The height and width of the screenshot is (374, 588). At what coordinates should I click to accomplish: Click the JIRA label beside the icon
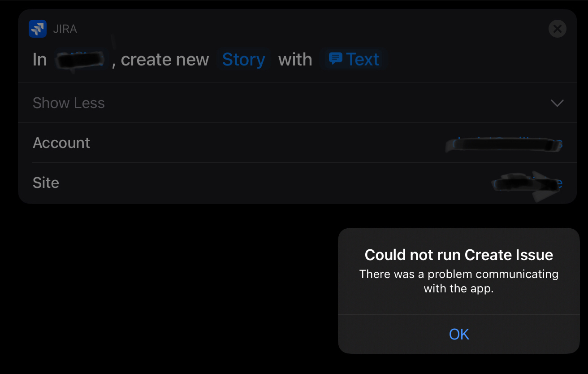[65, 29]
